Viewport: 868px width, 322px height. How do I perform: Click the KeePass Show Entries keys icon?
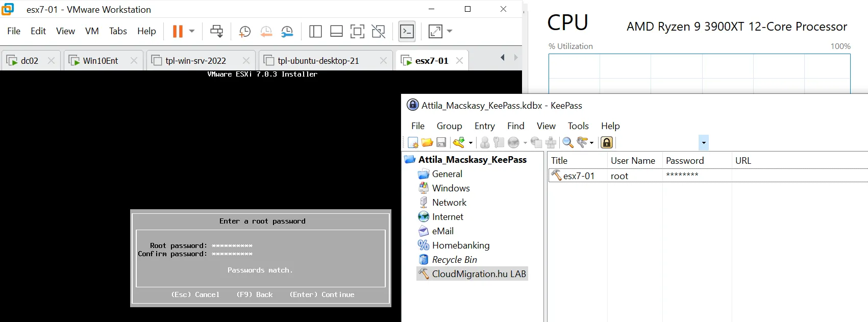click(582, 142)
